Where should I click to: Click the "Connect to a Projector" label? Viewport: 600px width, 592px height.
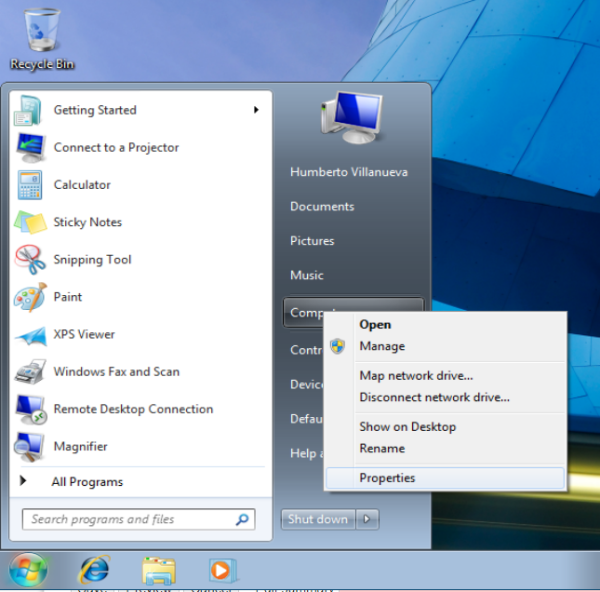pos(116,148)
